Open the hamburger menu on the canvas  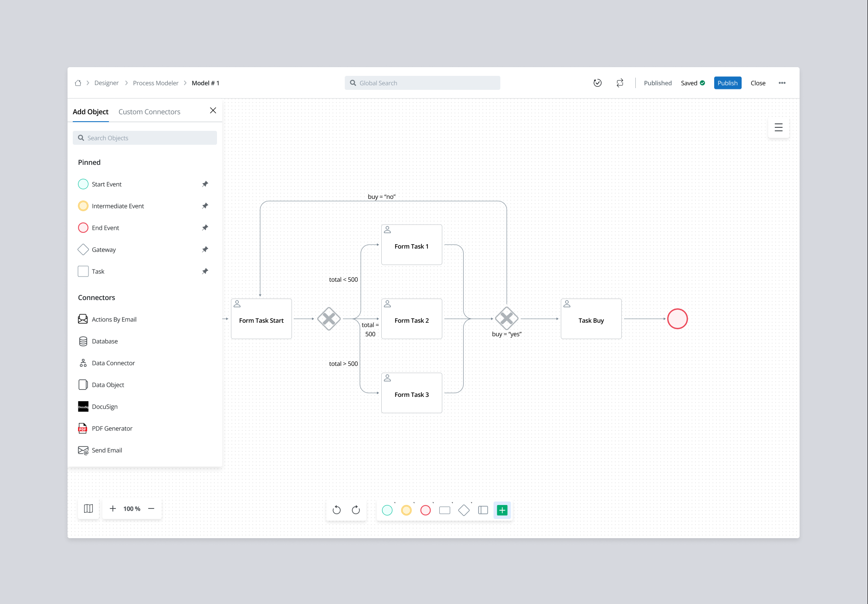pyautogui.click(x=778, y=128)
